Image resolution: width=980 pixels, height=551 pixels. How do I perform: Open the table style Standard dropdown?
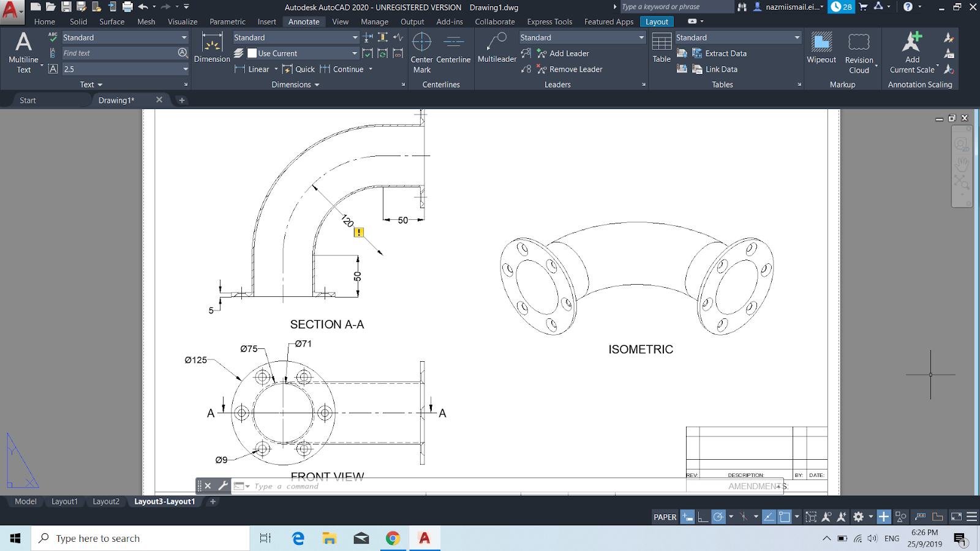797,37
